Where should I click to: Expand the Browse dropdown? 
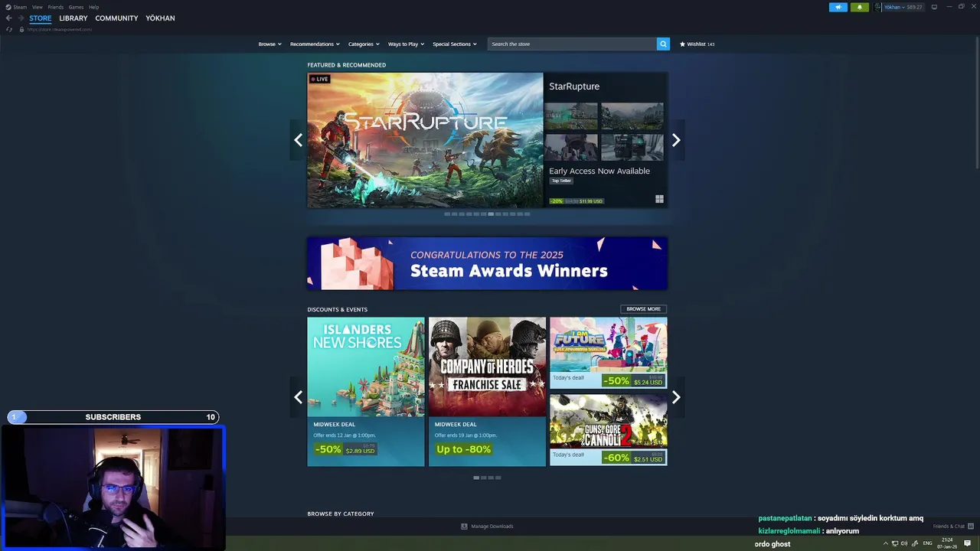point(269,44)
